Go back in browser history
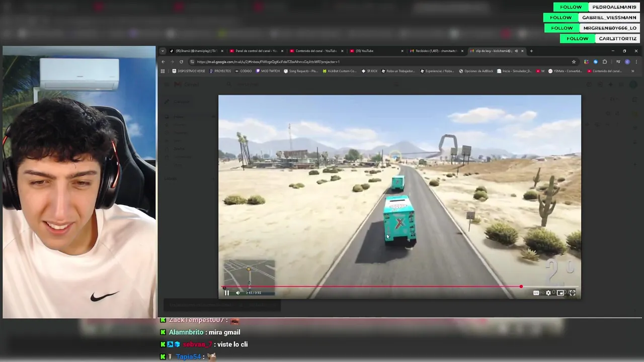The width and height of the screenshot is (644, 362). 163,62
